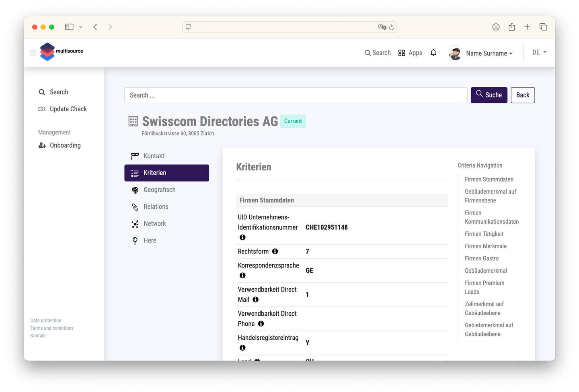Click the browser share icon

pos(511,27)
